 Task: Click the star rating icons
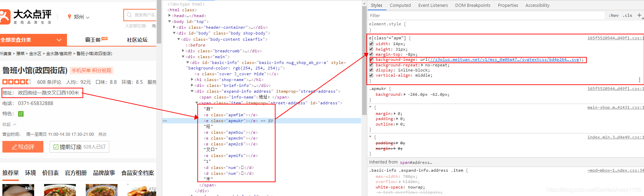[x=16, y=82]
